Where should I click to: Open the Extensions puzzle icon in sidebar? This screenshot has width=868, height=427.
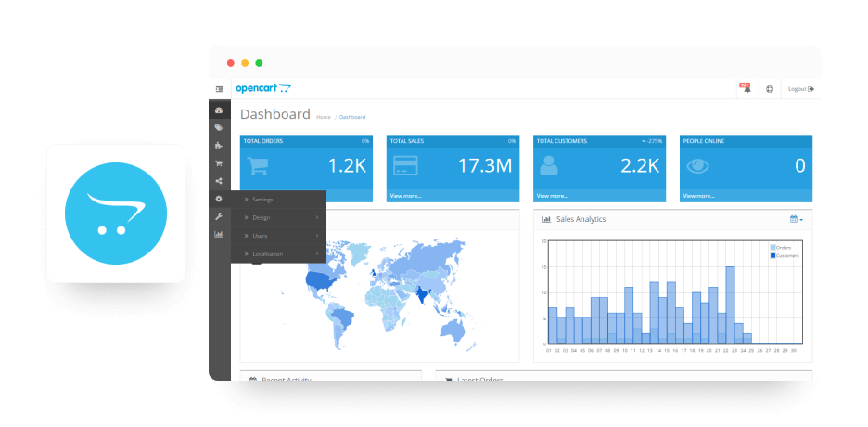[219, 146]
